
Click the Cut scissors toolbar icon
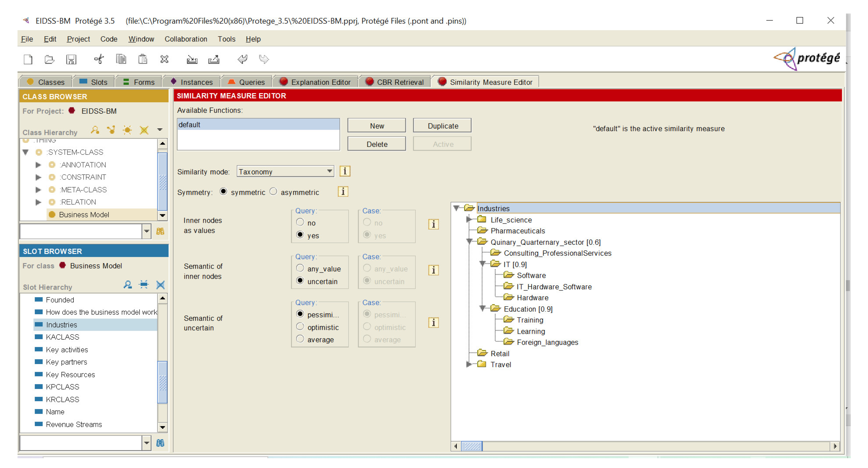click(x=99, y=60)
